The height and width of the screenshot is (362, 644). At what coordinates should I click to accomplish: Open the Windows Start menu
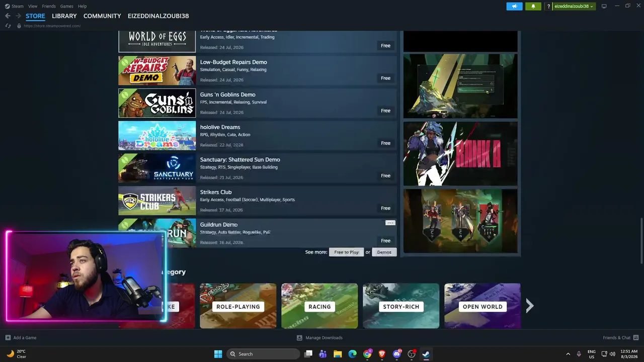click(x=218, y=354)
